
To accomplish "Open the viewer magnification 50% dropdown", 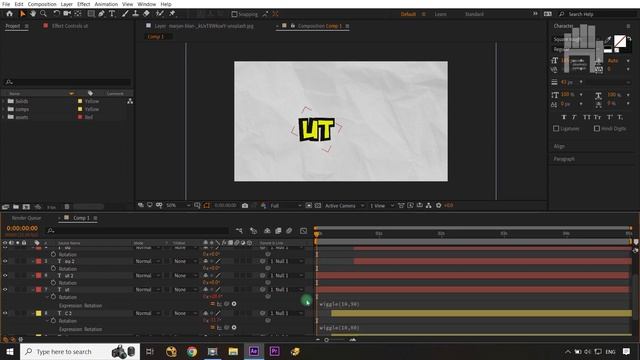I will pyautogui.click(x=178, y=206).
